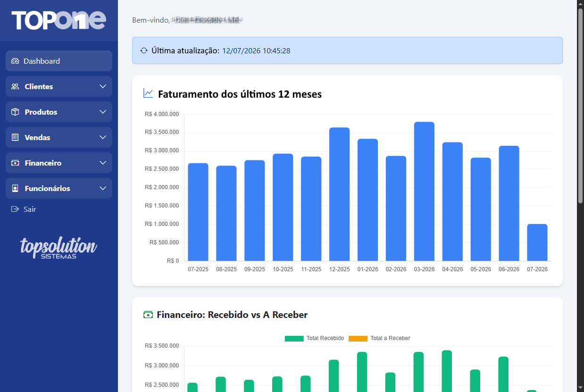Click the 03-2026 faturamento bar
Screen dimensions: 584x392
tap(424, 192)
